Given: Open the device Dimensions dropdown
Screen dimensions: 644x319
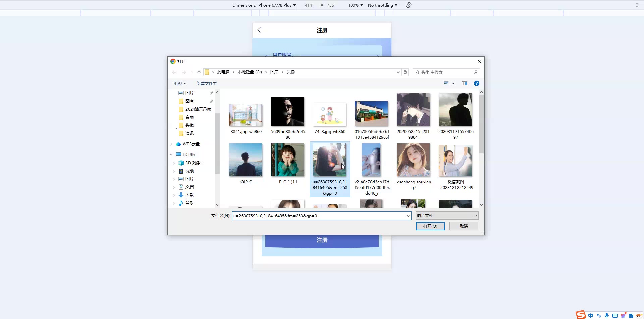Looking at the screenshot, I should pos(264,5).
